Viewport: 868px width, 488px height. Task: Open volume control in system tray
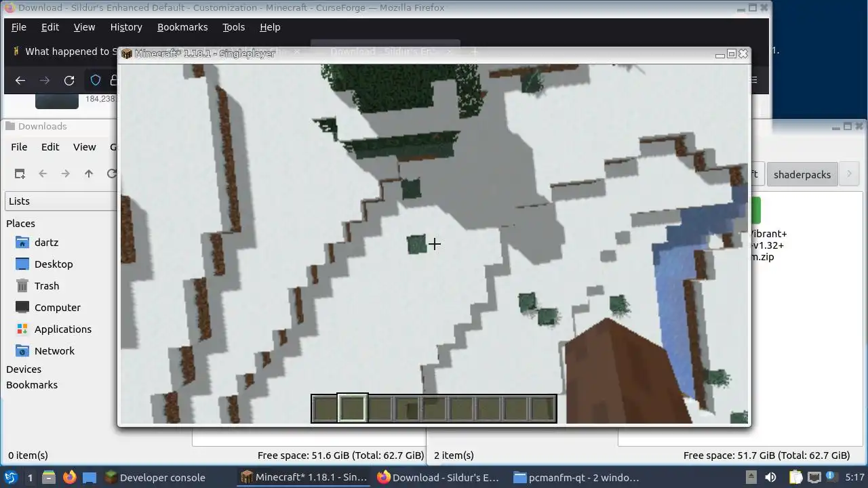[x=770, y=477]
